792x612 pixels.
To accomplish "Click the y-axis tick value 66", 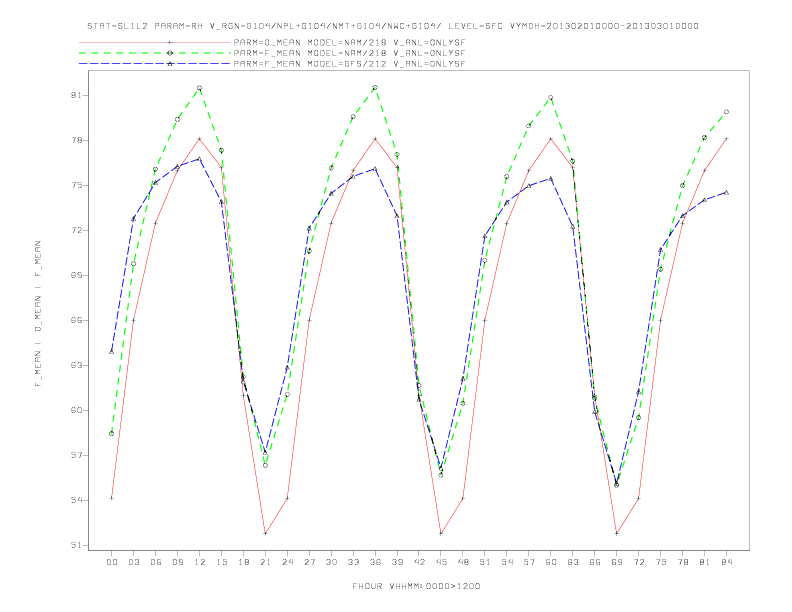I will click(x=76, y=320).
